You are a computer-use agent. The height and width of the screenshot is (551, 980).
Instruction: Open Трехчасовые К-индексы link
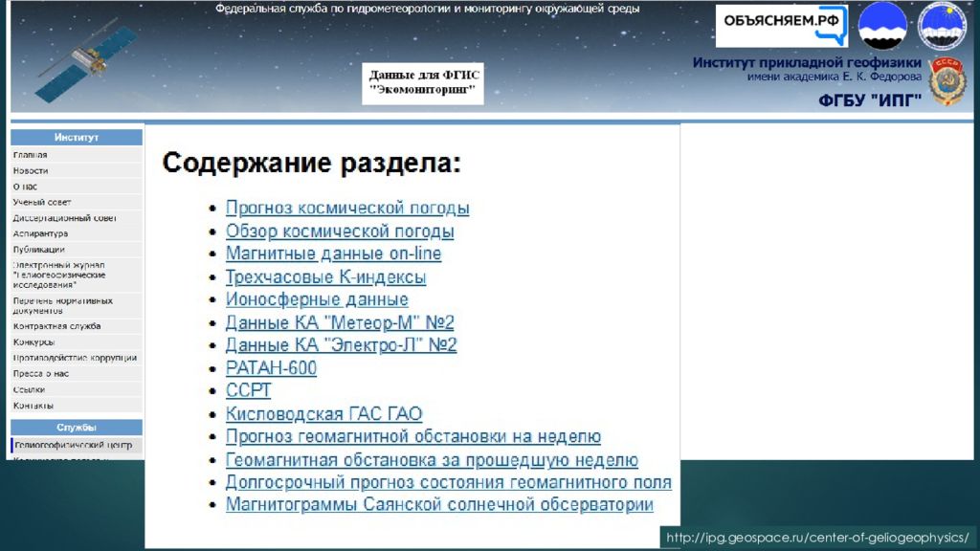coord(325,276)
